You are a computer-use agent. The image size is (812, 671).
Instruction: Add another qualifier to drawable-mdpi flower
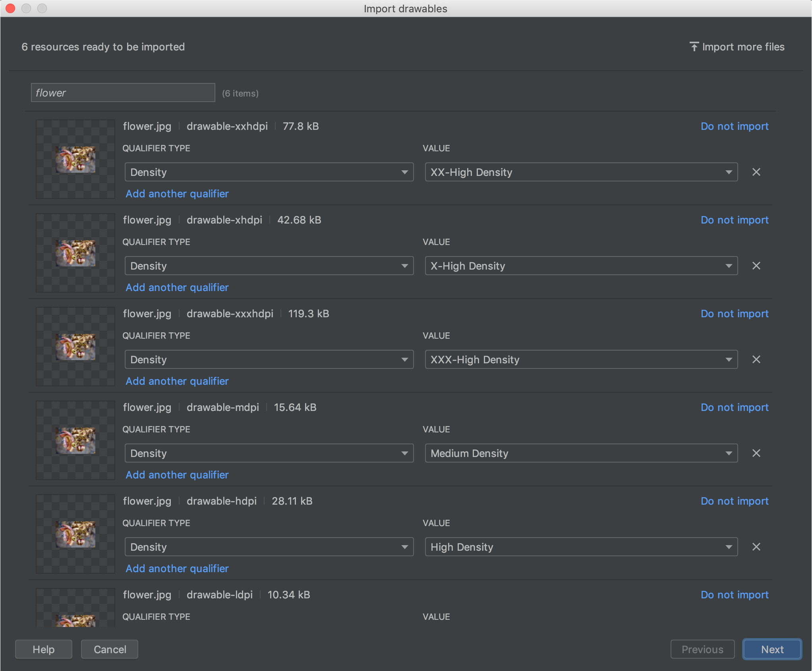click(x=177, y=475)
